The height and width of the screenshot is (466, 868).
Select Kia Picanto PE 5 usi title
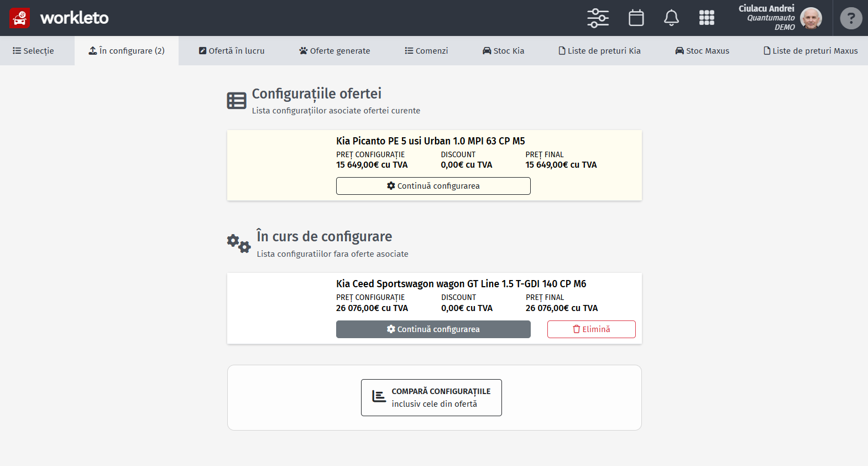coord(431,141)
